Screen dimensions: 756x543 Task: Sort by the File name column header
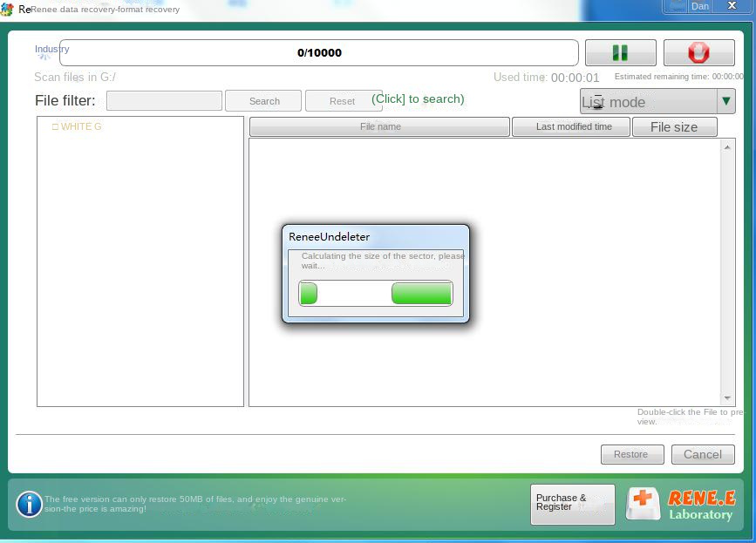(380, 126)
